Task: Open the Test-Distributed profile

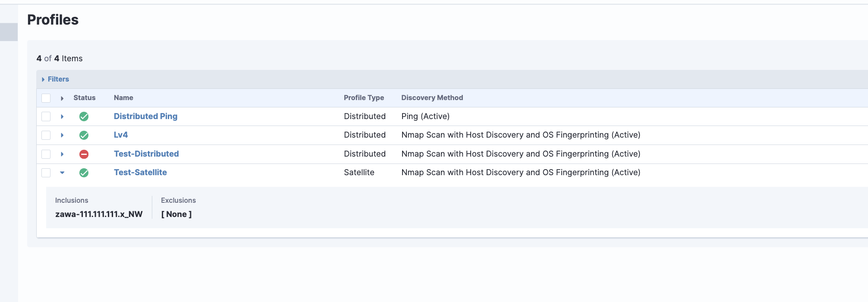Action: coord(146,154)
